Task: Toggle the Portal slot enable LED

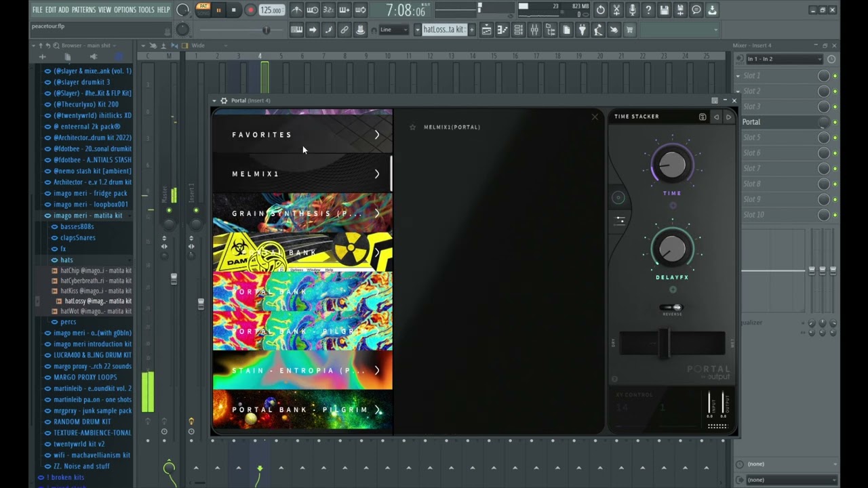Action: pos(835,122)
